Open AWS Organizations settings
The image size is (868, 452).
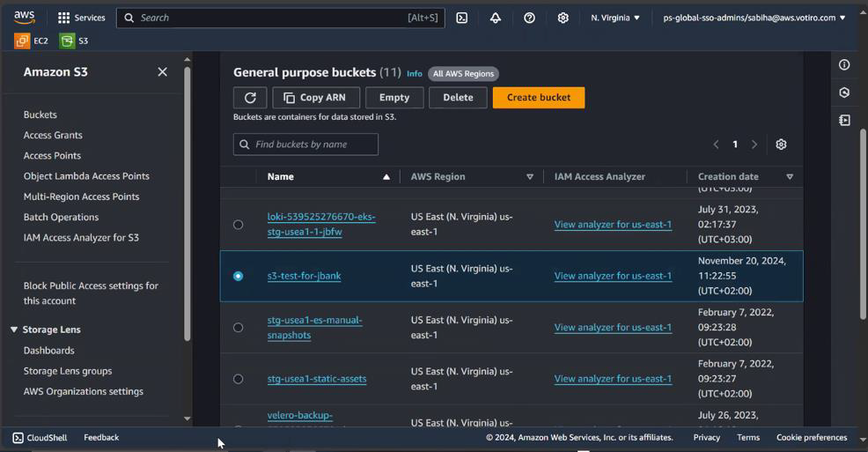coord(83,391)
